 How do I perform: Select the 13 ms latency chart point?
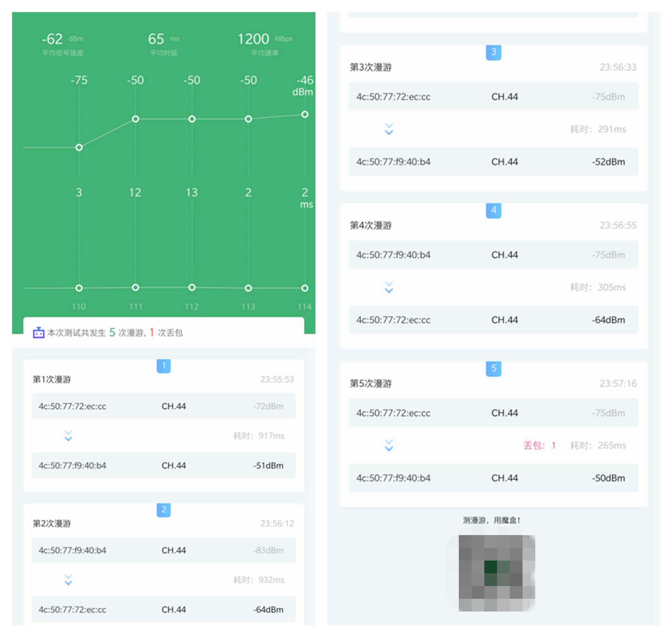coord(191,287)
